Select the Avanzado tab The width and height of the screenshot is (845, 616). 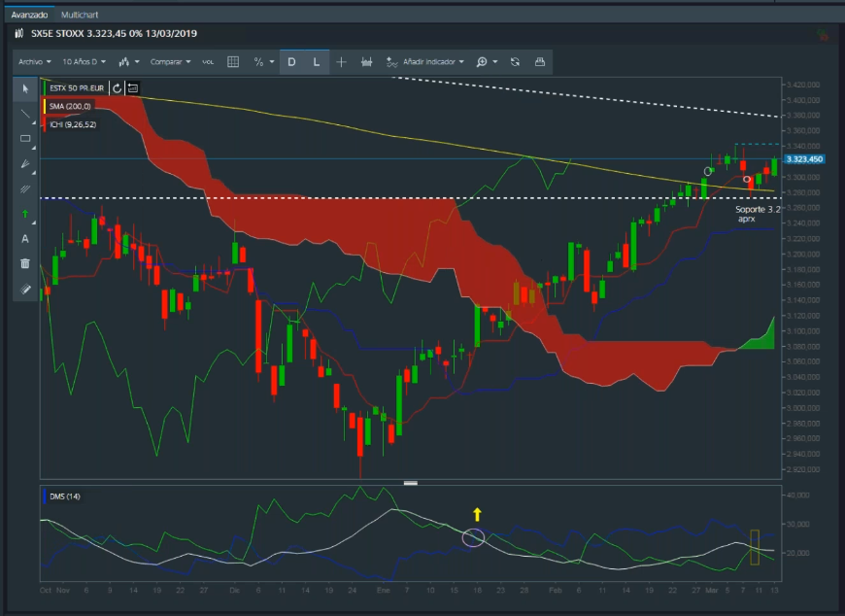[x=27, y=17]
